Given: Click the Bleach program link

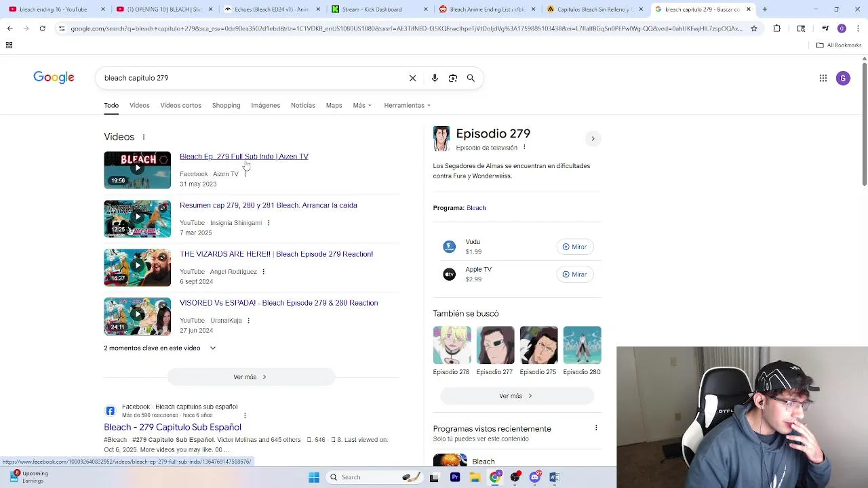Looking at the screenshot, I should pos(476,208).
